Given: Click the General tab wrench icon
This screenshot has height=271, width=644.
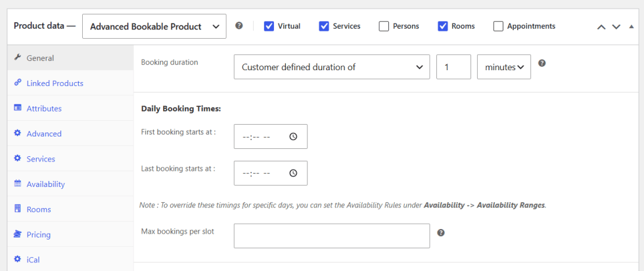Looking at the screenshot, I should (17, 58).
